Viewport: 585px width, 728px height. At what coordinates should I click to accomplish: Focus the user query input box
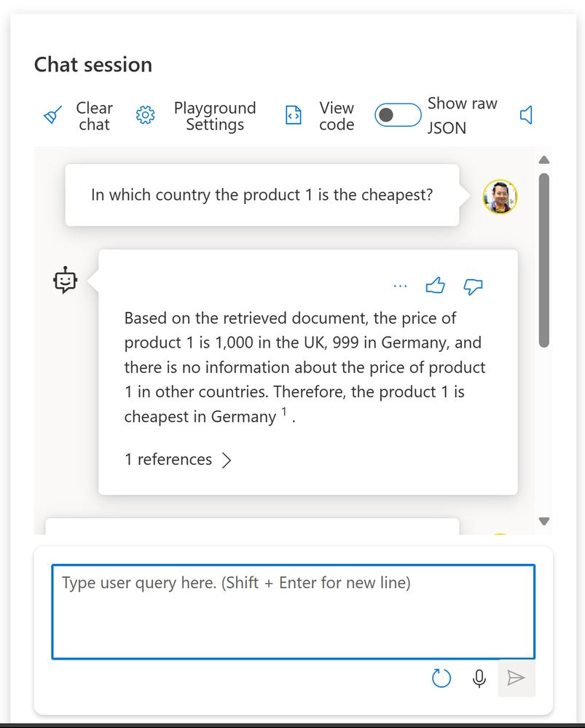pyautogui.click(x=294, y=611)
